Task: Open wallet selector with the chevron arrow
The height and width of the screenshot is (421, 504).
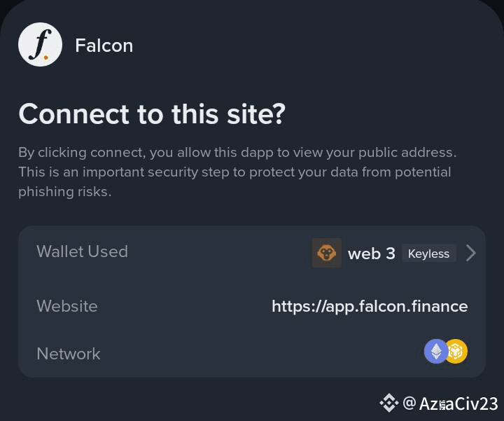Action: (471, 253)
